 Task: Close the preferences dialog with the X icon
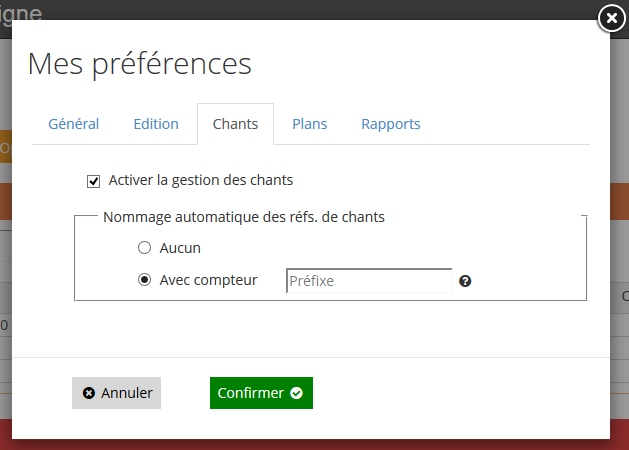point(611,18)
